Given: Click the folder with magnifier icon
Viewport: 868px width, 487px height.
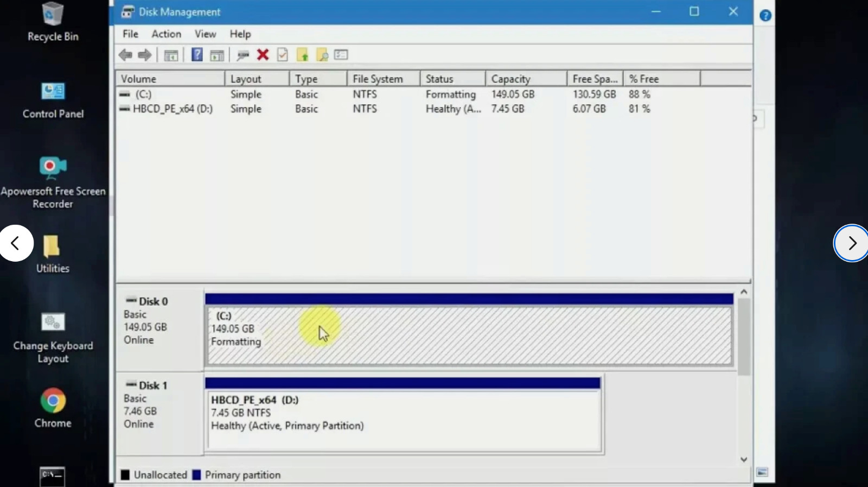Looking at the screenshot, I should click(322, 54).
